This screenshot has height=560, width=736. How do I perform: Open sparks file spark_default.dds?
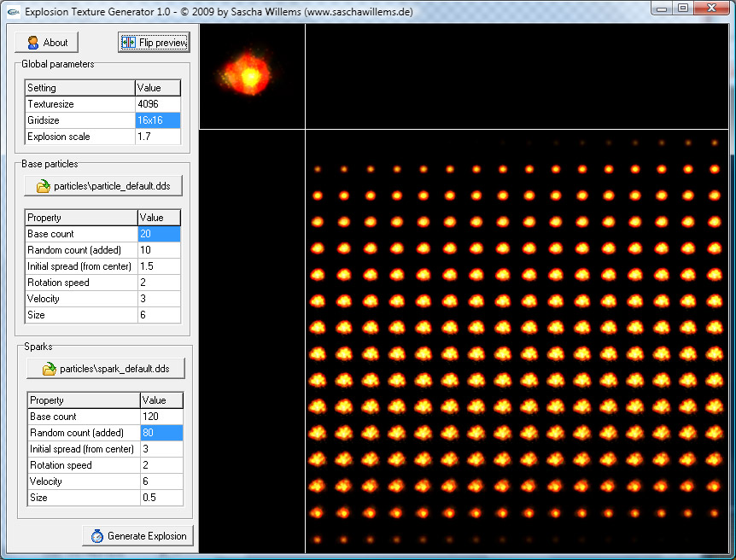106,369
